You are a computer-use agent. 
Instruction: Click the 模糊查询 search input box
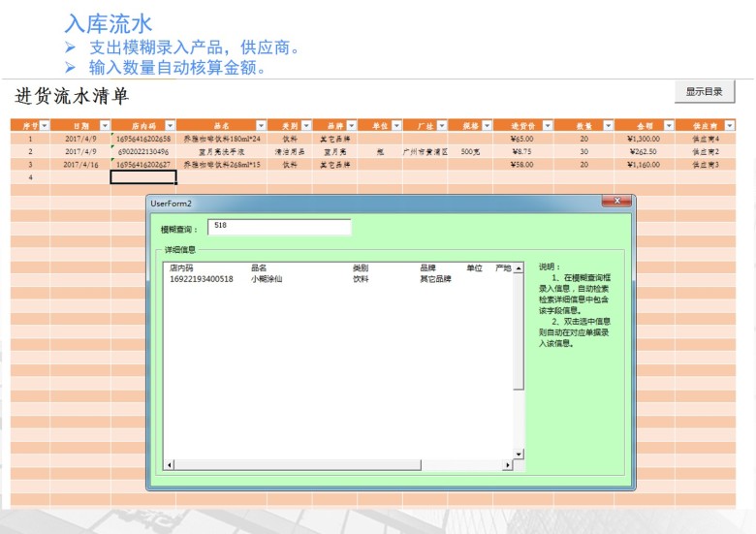click(279, 227)
